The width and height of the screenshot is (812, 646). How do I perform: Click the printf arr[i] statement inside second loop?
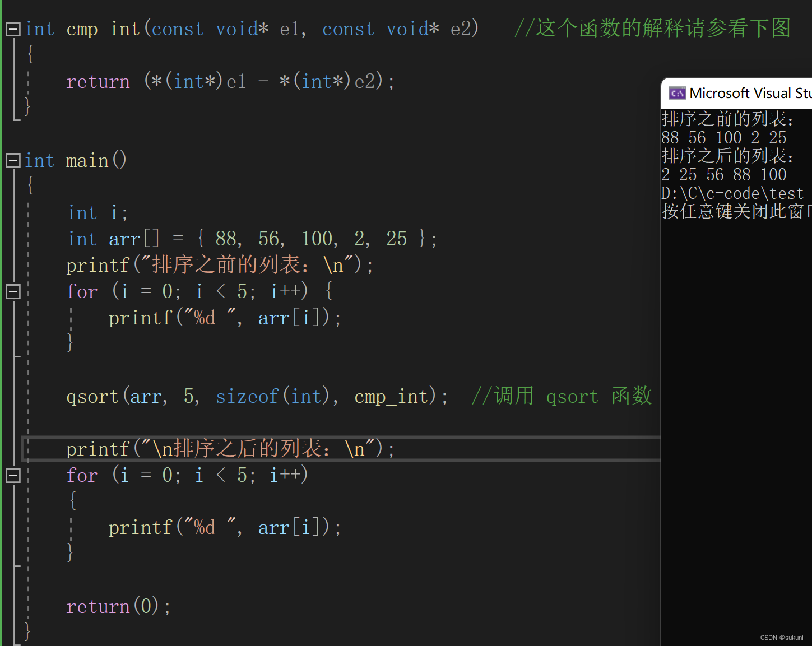(x=223, y=527)
